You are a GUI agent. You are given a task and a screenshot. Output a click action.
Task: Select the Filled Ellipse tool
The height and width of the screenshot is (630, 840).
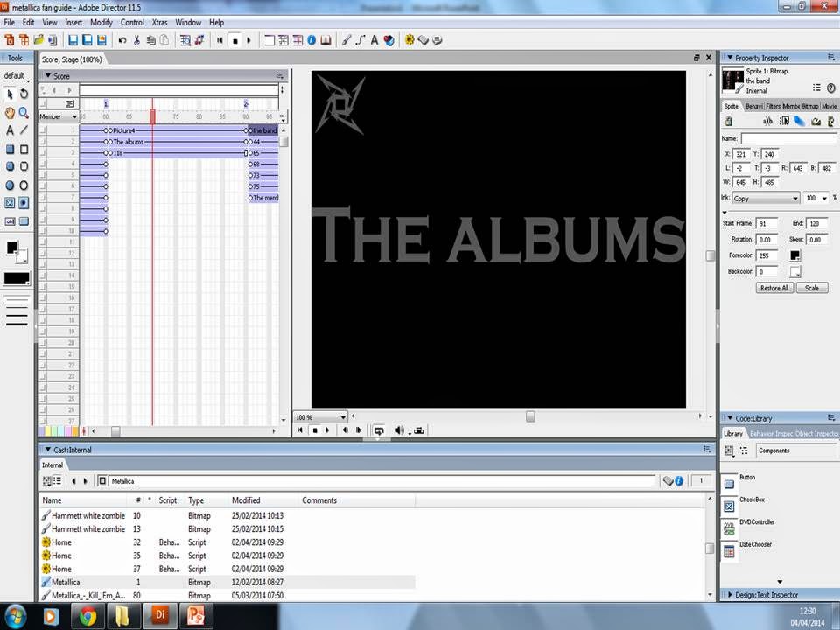pyautogui.click(x=10, y=185)
